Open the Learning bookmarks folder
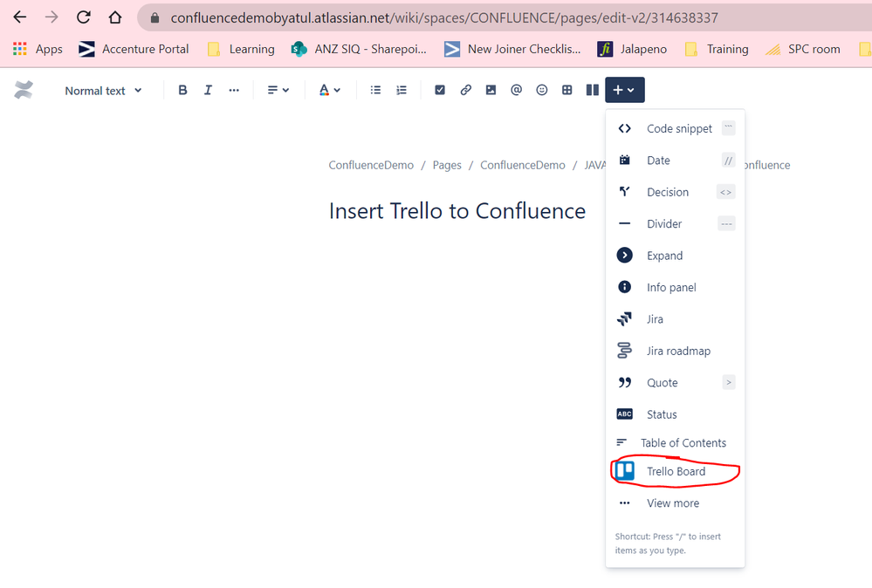Viewport: 872px width, 588px height. pos(241,49)
